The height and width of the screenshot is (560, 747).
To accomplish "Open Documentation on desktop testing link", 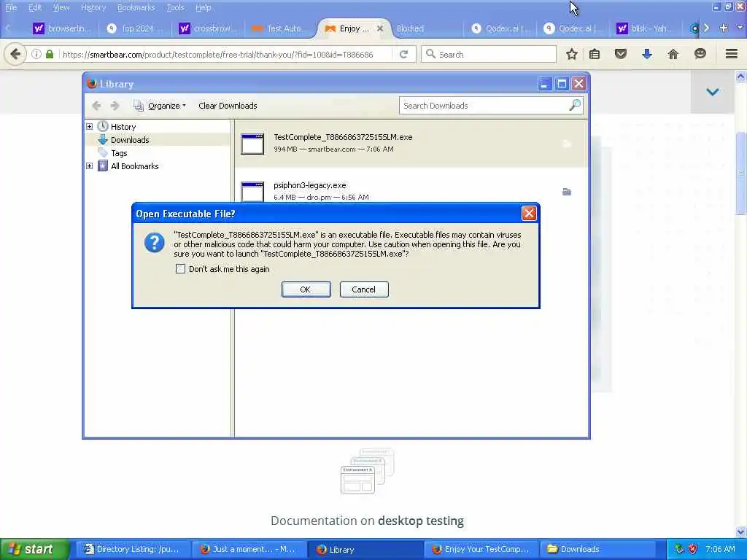I will pyautogui.click(x=368, y=521).
